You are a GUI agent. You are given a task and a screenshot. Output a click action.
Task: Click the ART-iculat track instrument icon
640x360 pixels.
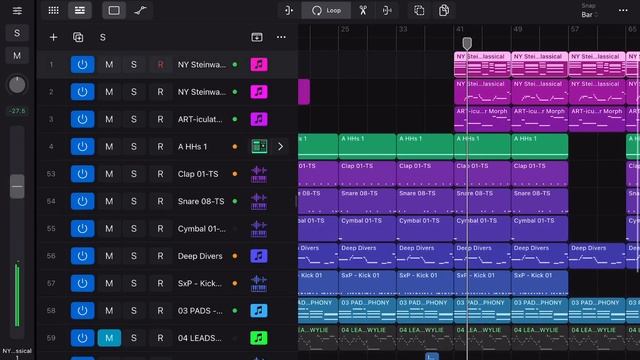pyautogui.click(x=259, y=119)
